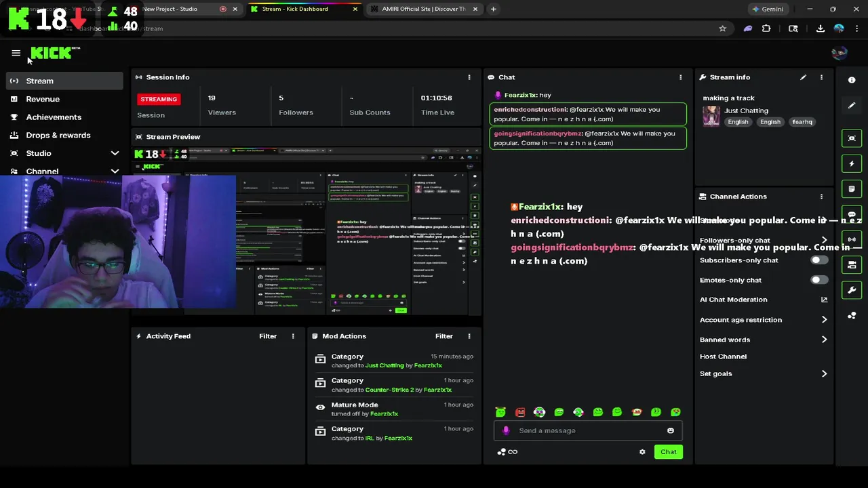
Task: Click pencil icon in right rail
Action: (852, 106)
